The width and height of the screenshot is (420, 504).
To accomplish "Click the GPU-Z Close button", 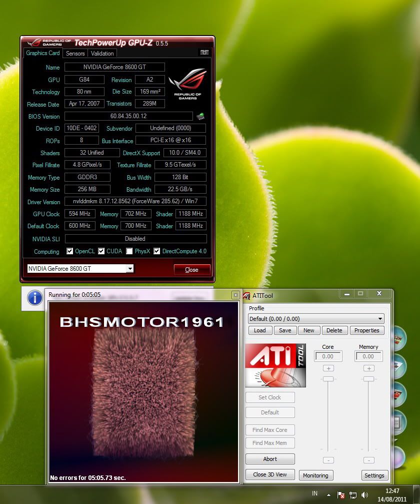I will click(x=192, y=270).
